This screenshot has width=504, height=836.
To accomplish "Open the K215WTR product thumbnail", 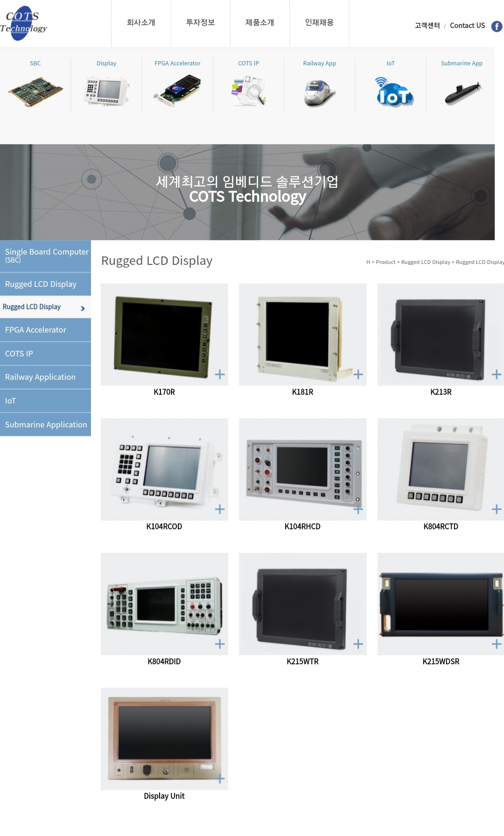I will pos(303,604).
